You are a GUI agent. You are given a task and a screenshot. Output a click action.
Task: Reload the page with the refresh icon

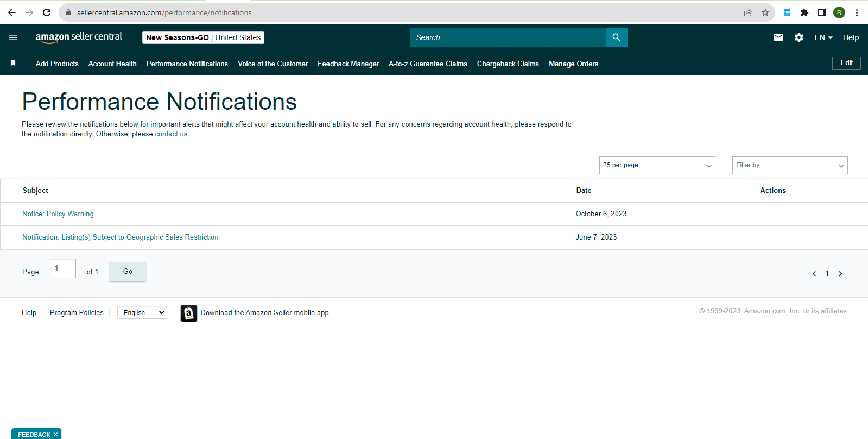(47, 12)
